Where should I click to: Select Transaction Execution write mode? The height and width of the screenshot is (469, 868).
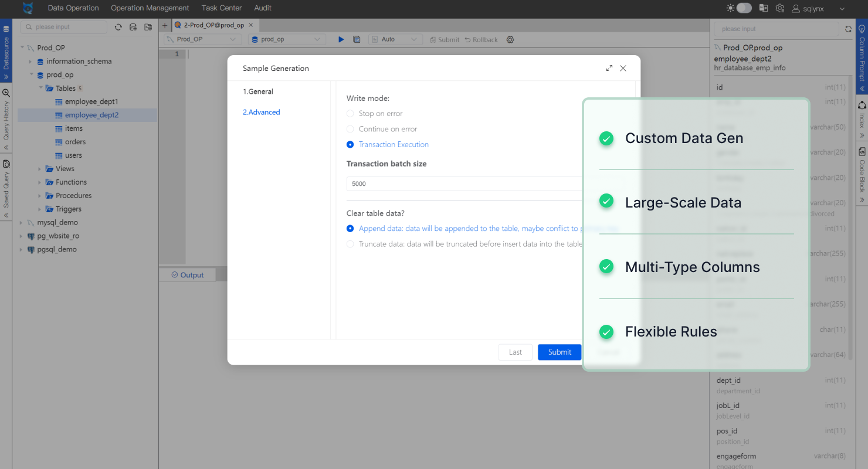pos(350,144)
